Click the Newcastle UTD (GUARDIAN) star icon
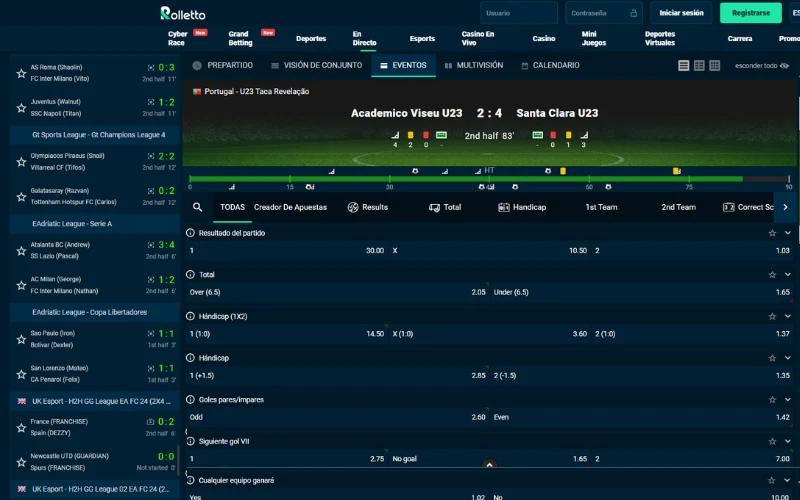This screenshot has height=500, width=800. pos(21,463)
